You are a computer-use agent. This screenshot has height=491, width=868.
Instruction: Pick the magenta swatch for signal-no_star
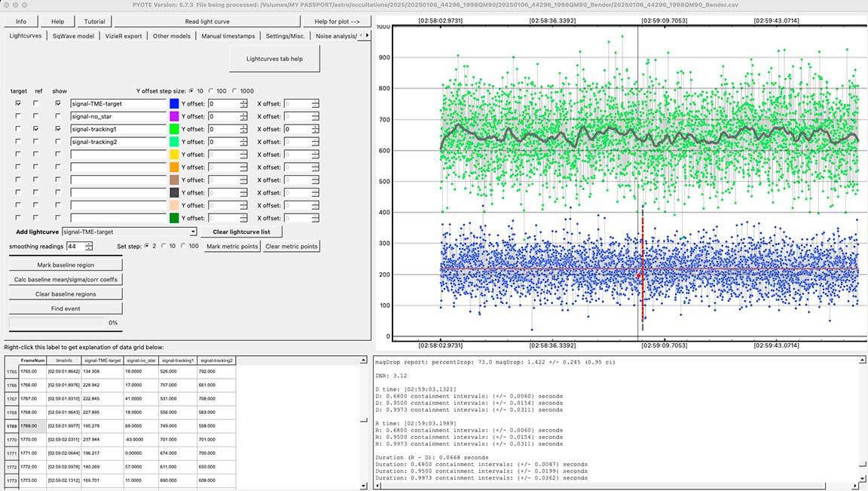tap(174, 116)
